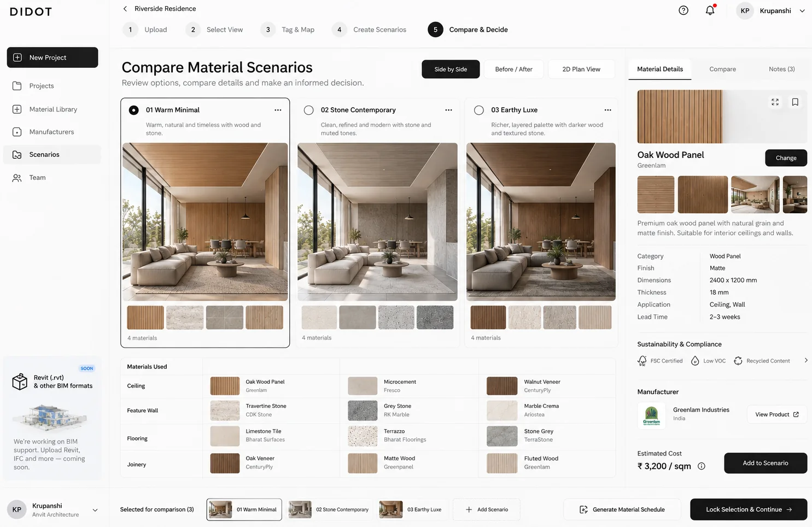Open notifications bell icon

[x=710, y=10]
